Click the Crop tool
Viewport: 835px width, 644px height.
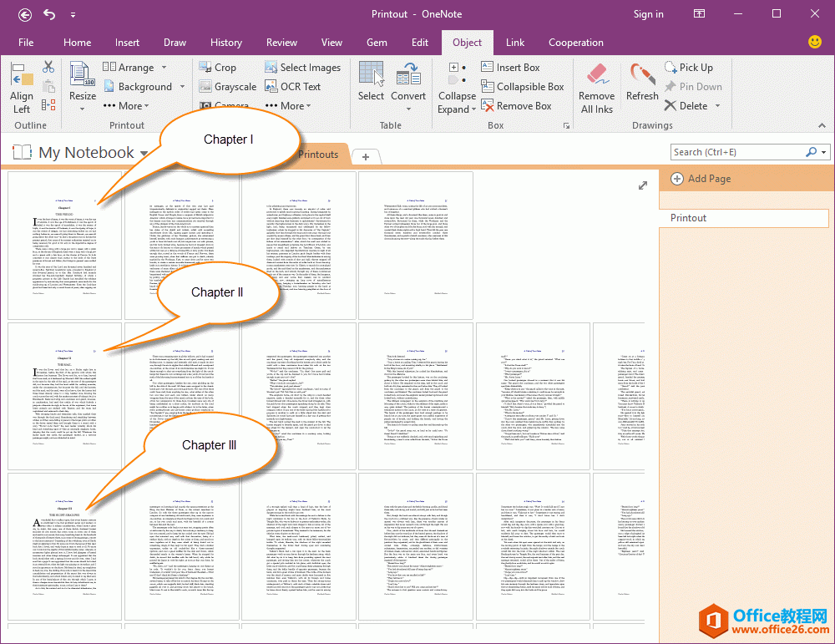pyautogui.click(x=217, y=68)
